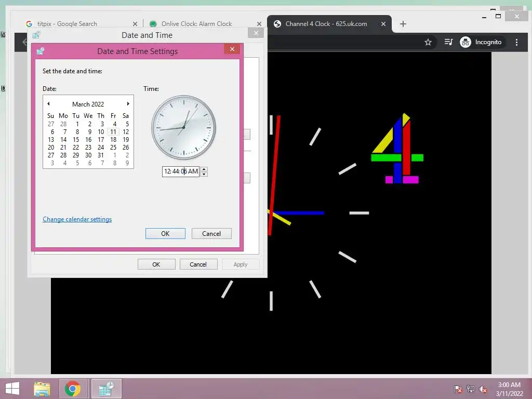Select March 24 in the calendar
This screenshot has width=532, height=399.
tap(100, 147)
